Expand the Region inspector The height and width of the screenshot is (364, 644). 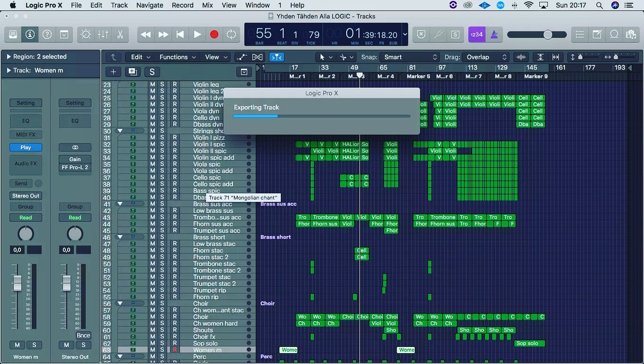[9, 56]
